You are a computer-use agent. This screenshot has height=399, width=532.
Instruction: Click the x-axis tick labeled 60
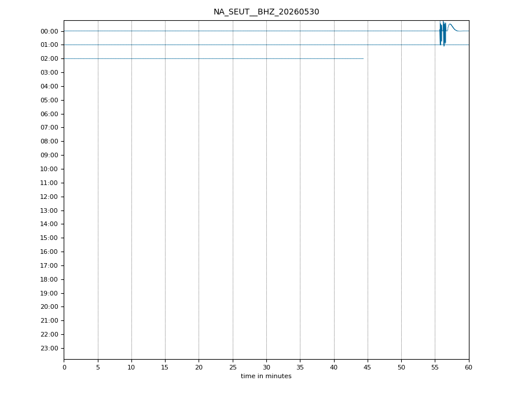click(468, 367)
